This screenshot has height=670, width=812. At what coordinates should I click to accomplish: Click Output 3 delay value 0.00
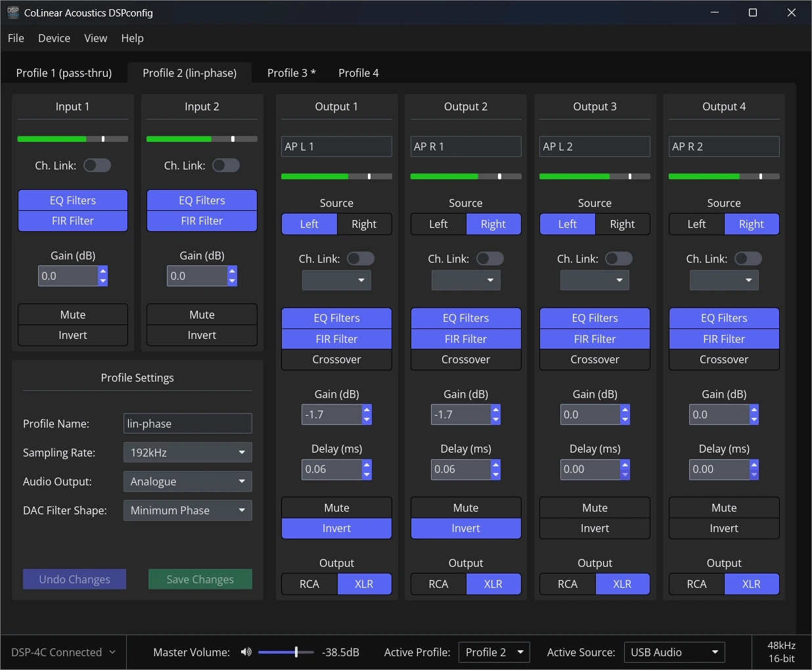coord(590,469)
